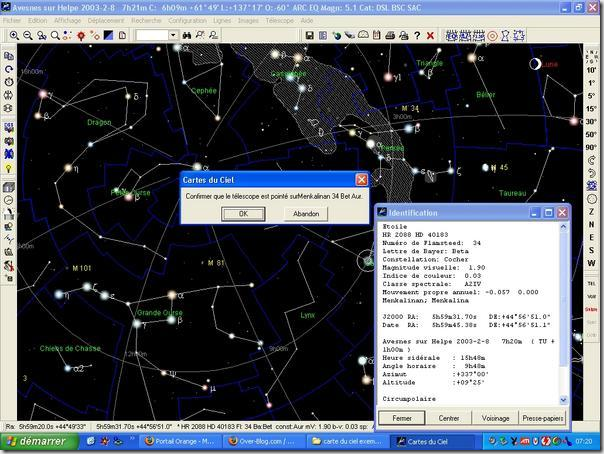Open the Windows démarrer start button
This screenshot has width=604, height=454.
(x=37, y=441)
